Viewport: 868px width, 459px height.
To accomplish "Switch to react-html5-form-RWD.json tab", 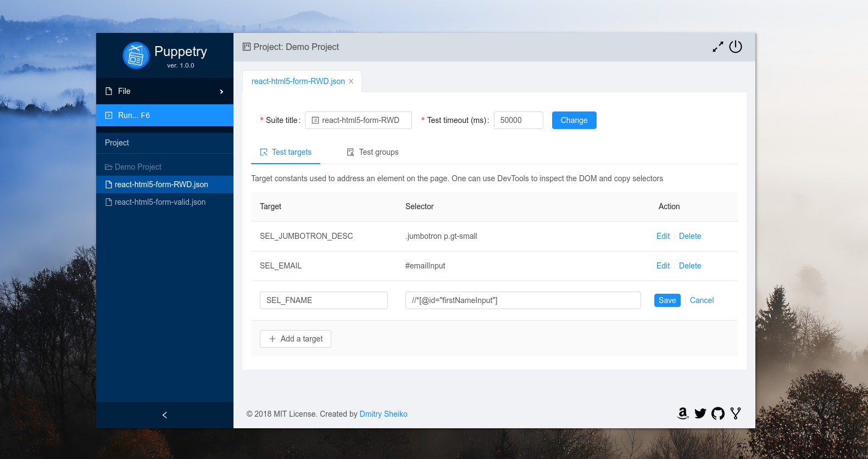I will [298, 81].
